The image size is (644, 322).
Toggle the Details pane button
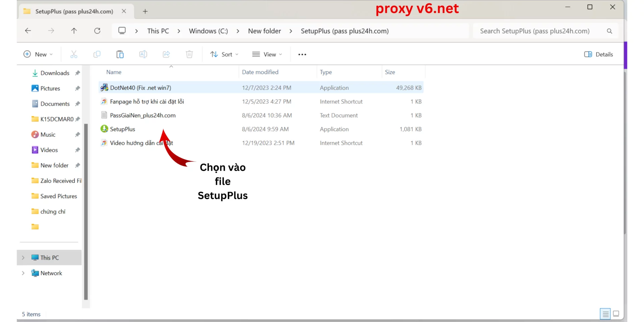[599, 54]
